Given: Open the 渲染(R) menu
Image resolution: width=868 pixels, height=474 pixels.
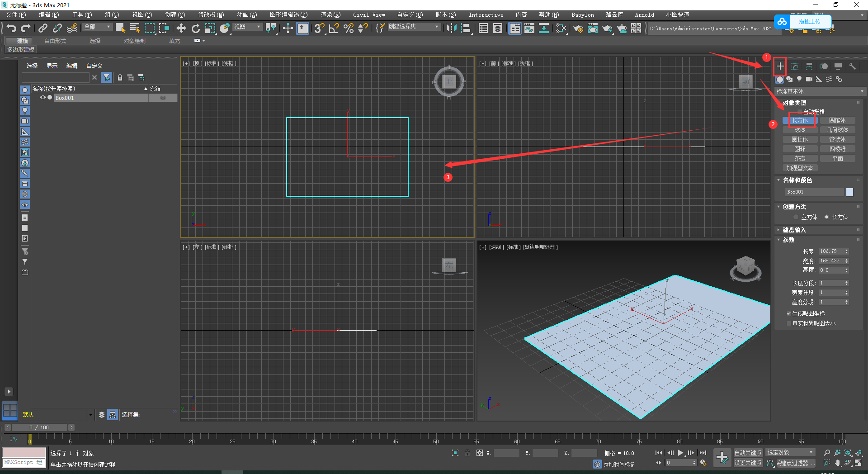Looking at the screenshot, I should (330, 15).
